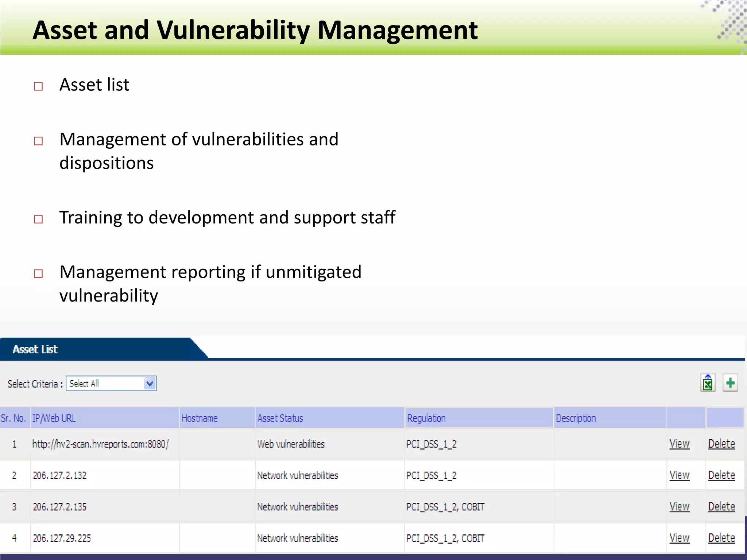Click the green plus Add Asset icon
Screen dimensions: 747x560
coord(730,383)
